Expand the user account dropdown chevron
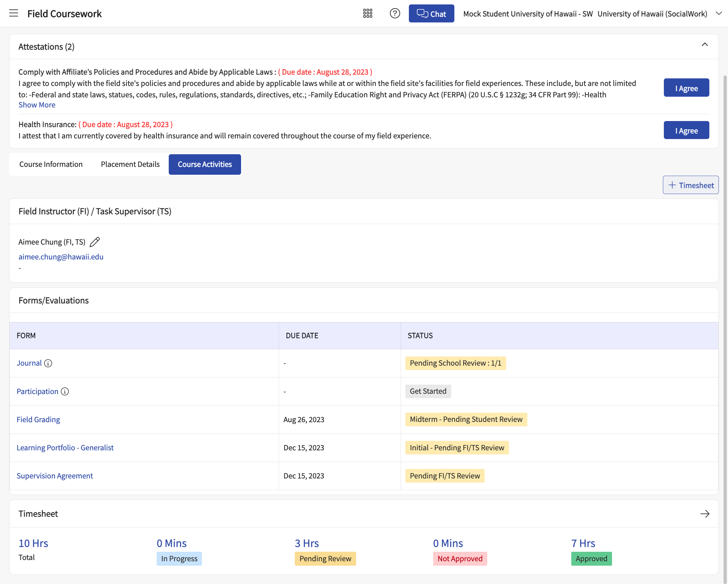Image resolution: width=728 pixels, height=584 pixels. pos(719,14)
